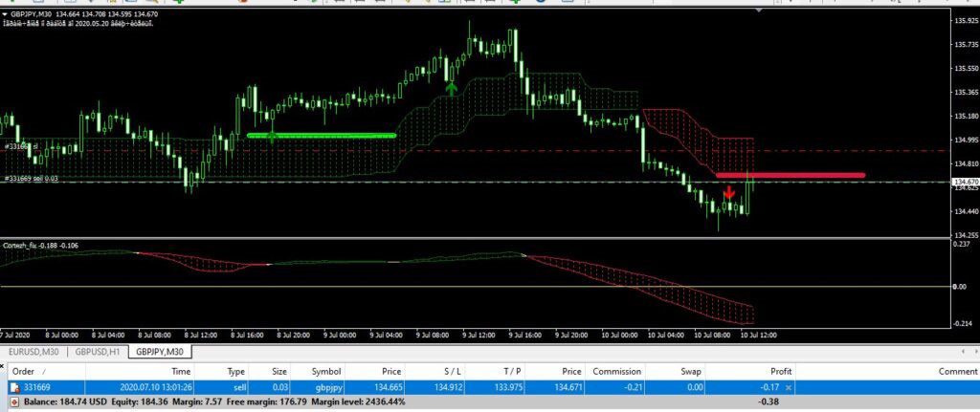Close the terminal panel with its x button

coord(2,364)
